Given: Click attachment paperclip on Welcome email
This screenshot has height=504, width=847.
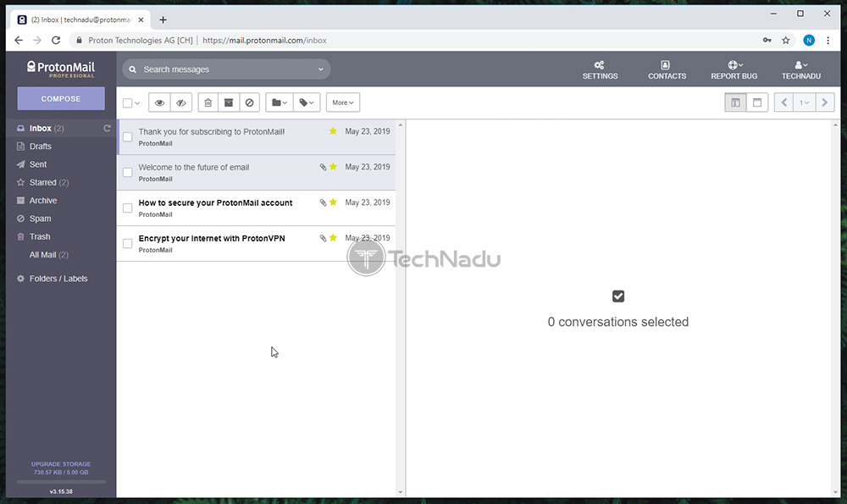Looking at the screenshot, I should point(323,168).
